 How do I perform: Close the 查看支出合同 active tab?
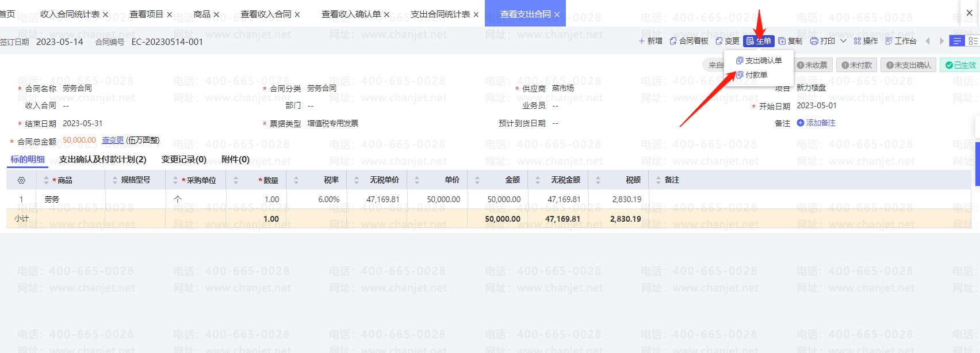557,14
